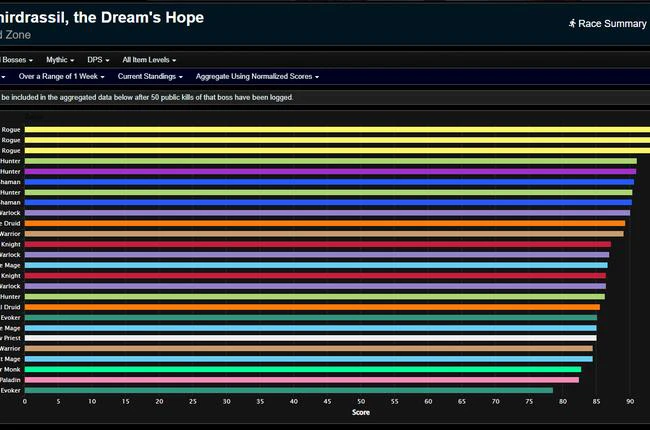Image resolution: width=650 pixels, height=430 pixels.
Task: Open the Race Summary link
Action: pos(608,24)
